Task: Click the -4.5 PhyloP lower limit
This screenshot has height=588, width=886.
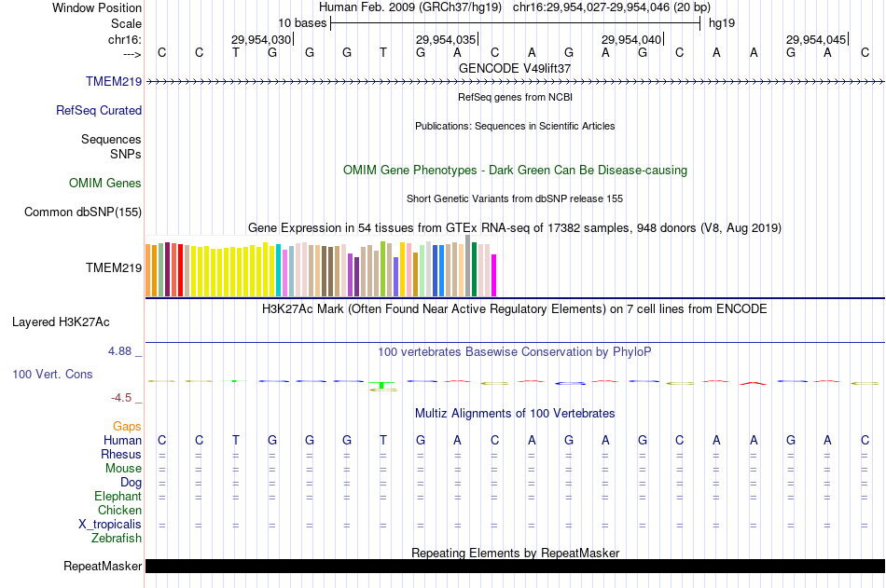Action: (121, 398)
